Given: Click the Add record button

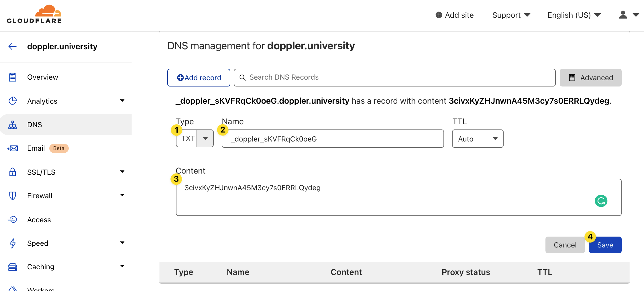Looking at the screenshot, I should (x=199, y=78).
